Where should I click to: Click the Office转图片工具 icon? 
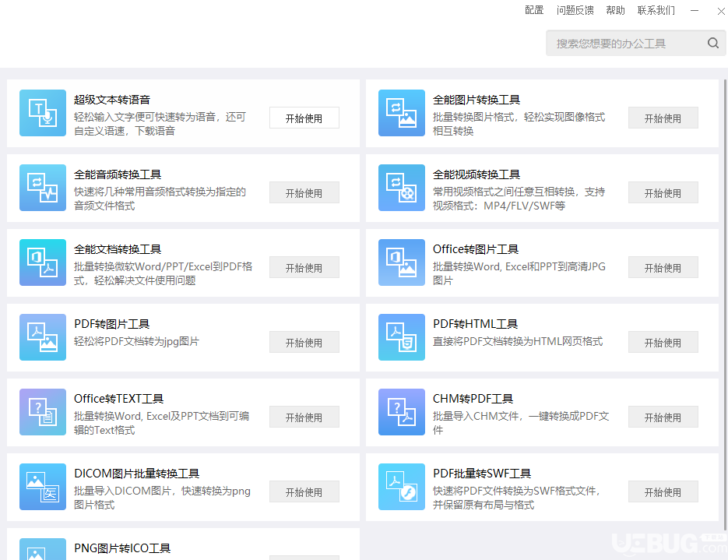402,262
